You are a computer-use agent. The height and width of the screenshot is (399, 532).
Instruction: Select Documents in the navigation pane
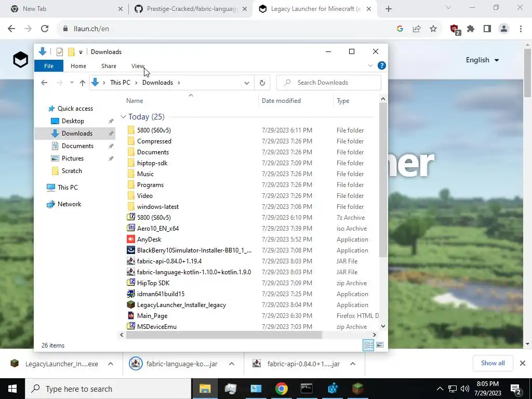77,146
